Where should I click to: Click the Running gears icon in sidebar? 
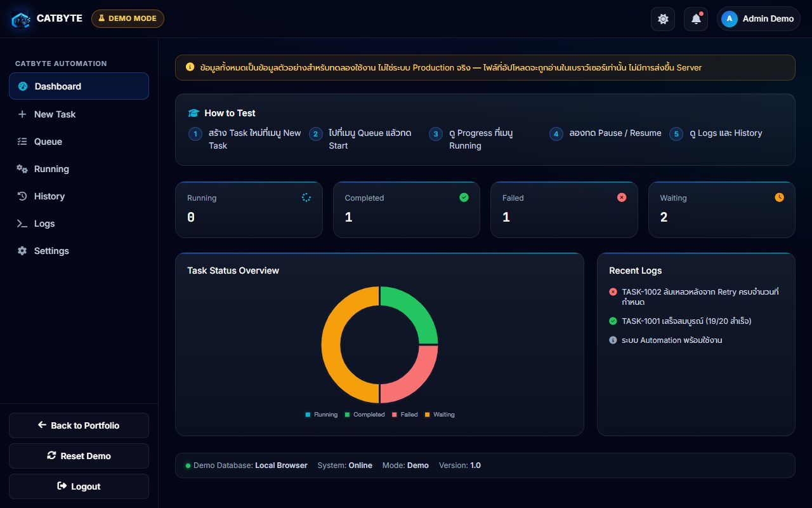pyautogui.click(x=22, y=169)
